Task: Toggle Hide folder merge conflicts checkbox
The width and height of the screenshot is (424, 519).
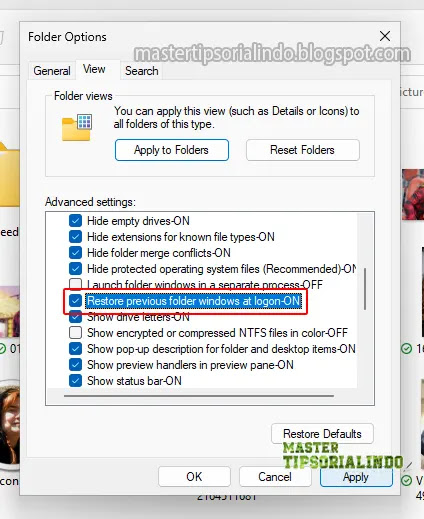Action: tap(75, 253)
